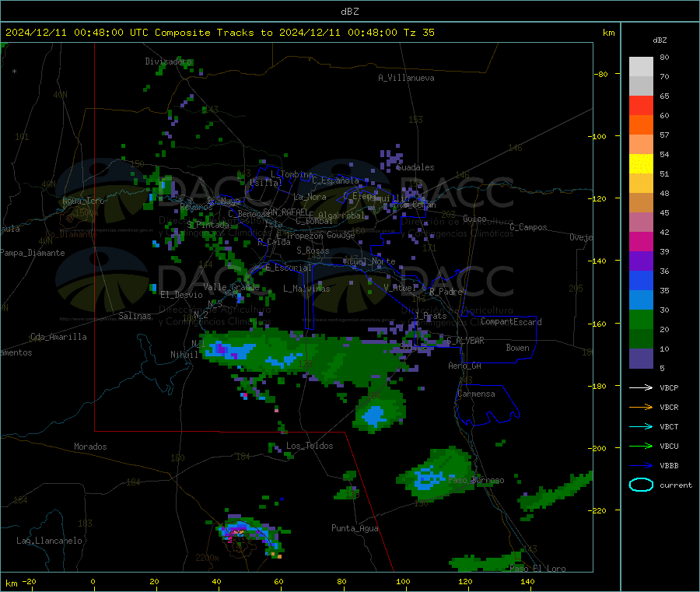Click the cyan 'current' ellipse legend icon
Screen dimensions: 700x592
coord(641,485)
